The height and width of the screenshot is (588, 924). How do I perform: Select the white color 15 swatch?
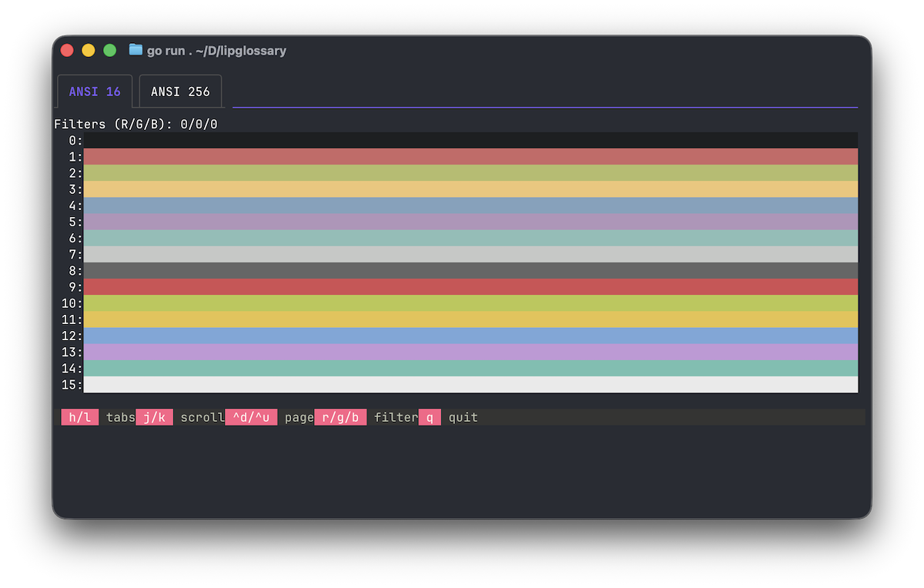470,385
